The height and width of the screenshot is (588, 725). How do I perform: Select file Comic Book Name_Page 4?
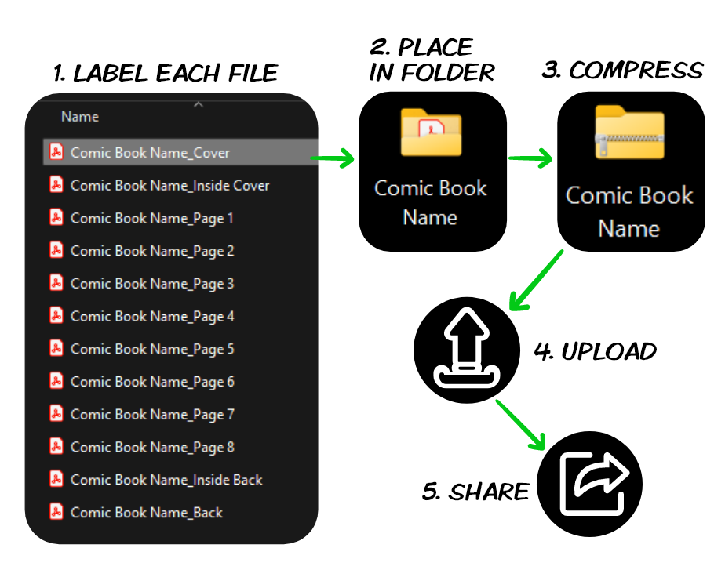pos(152,317)
